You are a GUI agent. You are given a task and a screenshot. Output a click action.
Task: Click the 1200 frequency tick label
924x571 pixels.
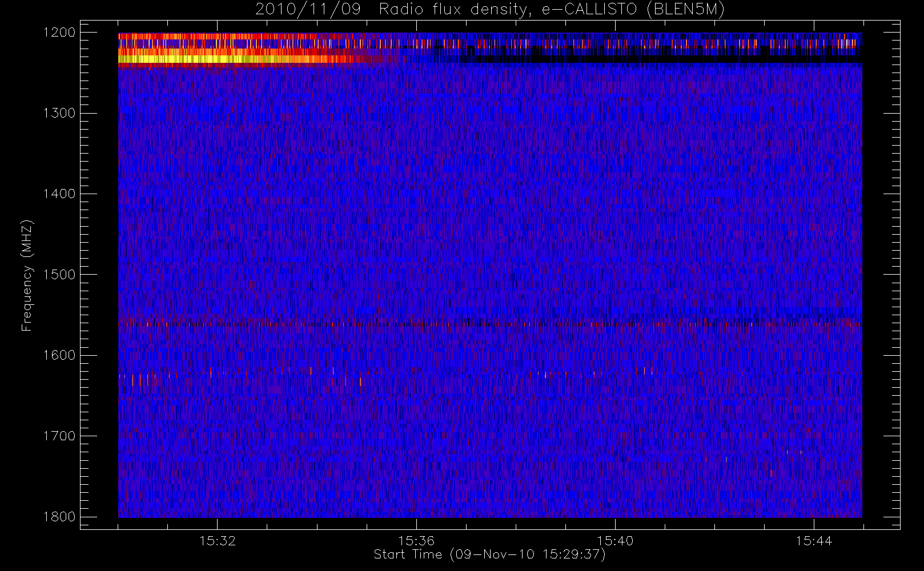click(x=59, y=33)
